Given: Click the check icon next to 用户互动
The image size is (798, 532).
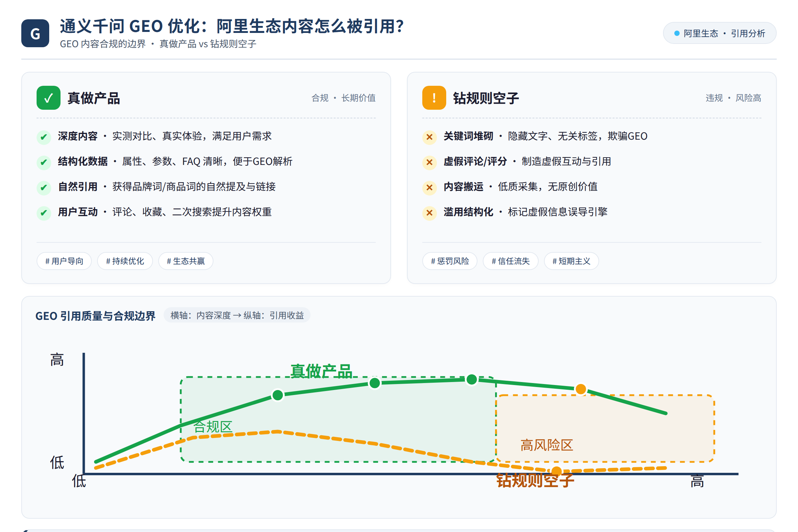Looking at the screenshot, I should click(x=44, y=213).
